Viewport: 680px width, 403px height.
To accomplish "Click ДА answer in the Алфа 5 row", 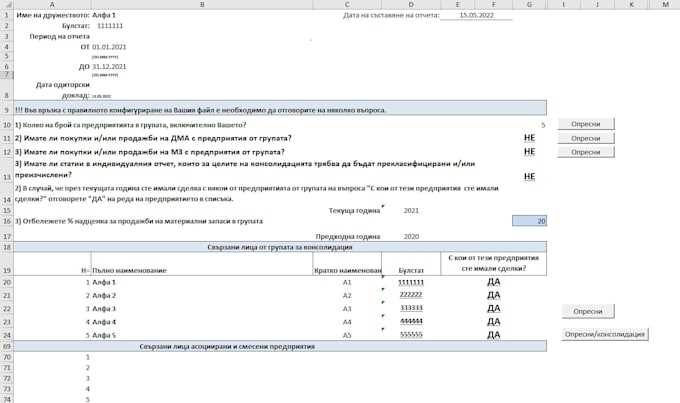I will click(x=494, y=335).
